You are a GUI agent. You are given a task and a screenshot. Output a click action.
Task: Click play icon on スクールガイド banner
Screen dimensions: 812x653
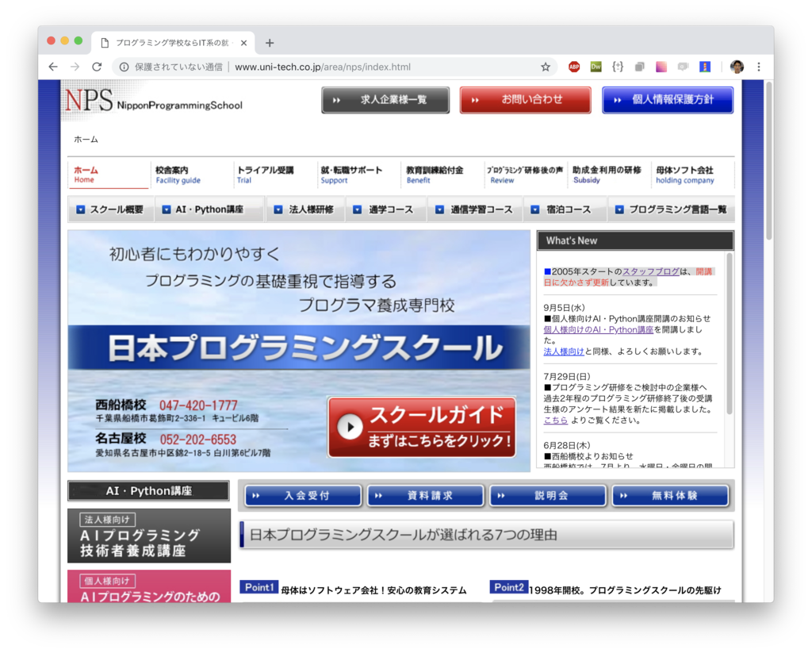[x=350, y=427]
